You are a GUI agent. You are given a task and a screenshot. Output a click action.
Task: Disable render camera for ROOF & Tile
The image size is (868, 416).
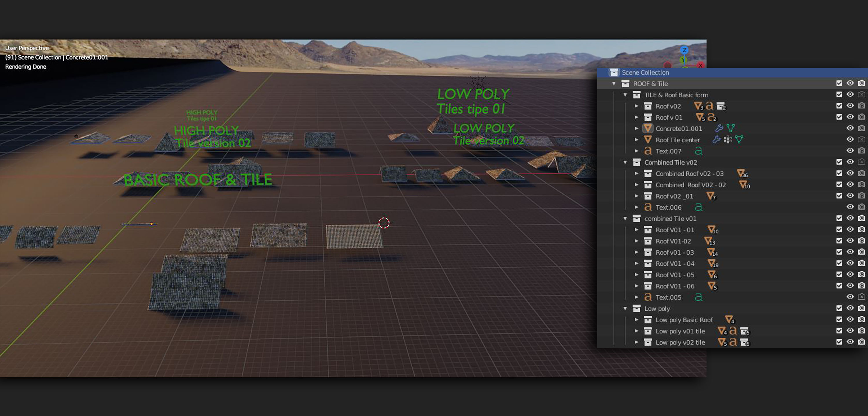point(861,83)
